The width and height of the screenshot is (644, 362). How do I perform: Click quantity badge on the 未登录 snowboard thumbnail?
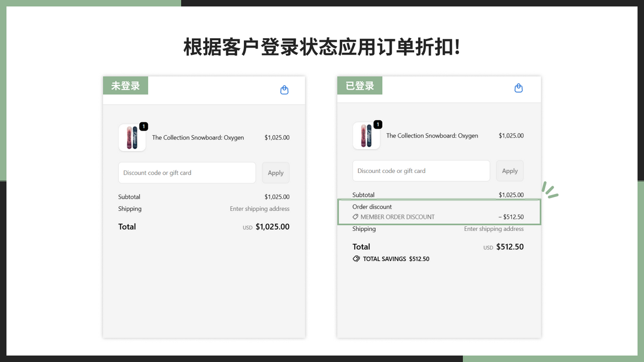pos(143,126)
